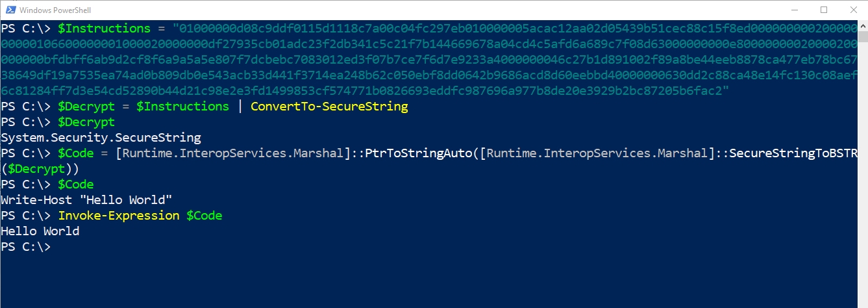Minimize the Windows PowerShell window
The width and height of the screenshot is (868, 308).
click(x=795, y=10)
